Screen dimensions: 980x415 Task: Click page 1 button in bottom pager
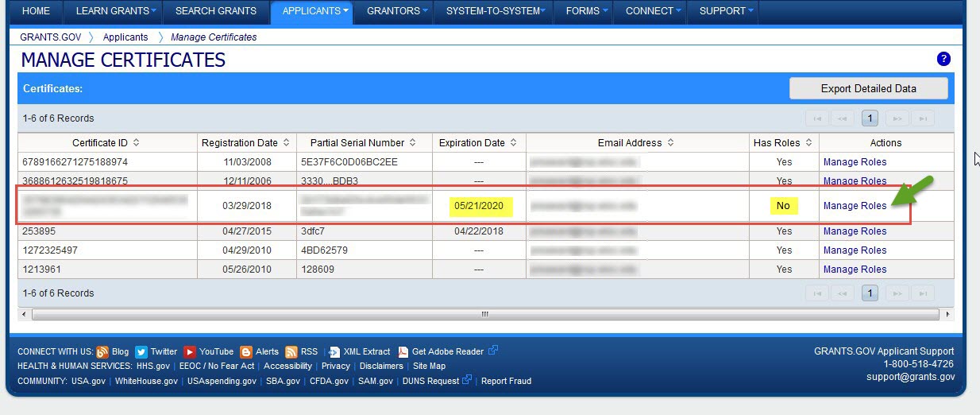coord(870,293)
